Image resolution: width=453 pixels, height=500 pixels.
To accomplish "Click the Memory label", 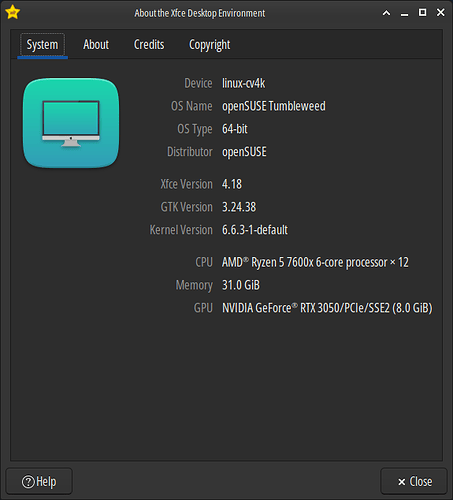I will 194,286.
